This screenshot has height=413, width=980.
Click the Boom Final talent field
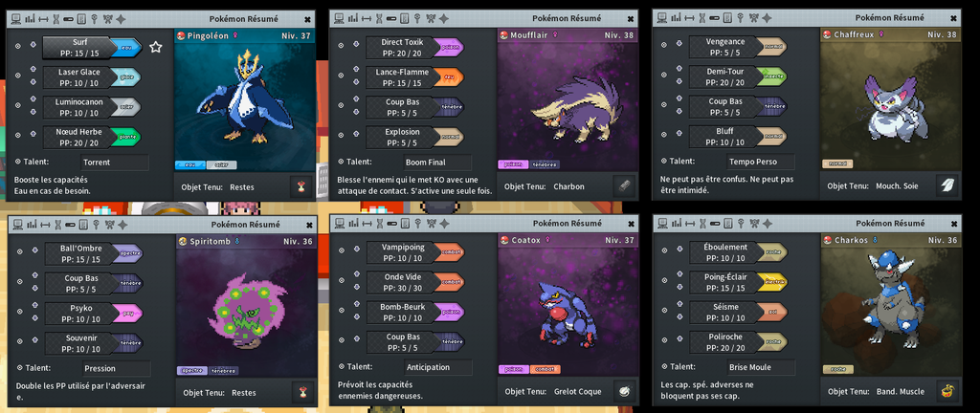(437, 163)
